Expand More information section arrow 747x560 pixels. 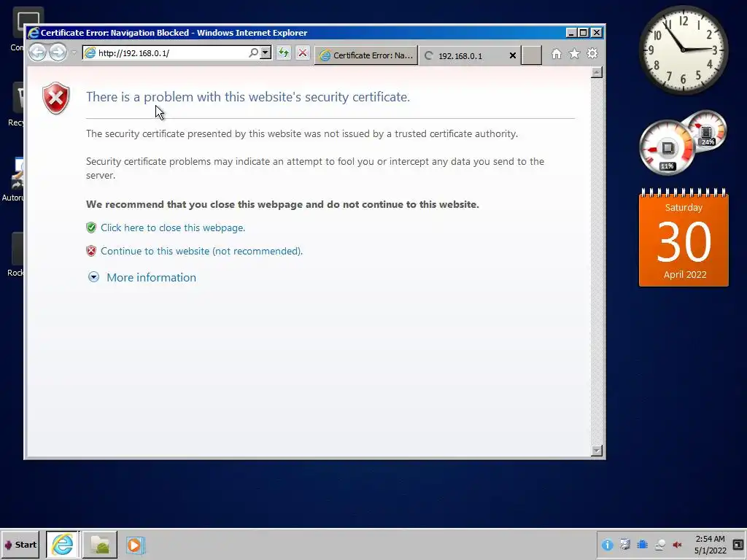[94, 277]
